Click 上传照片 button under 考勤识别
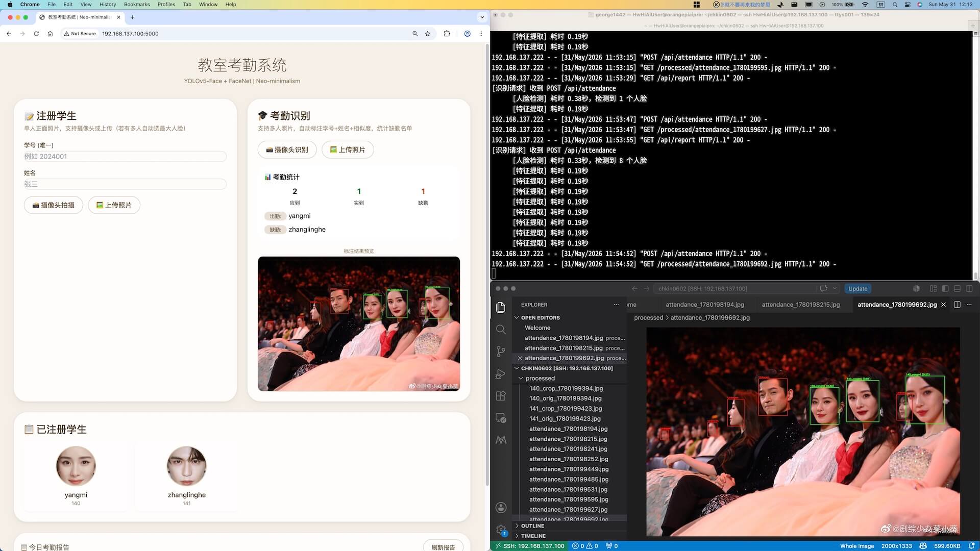The height and width of the screenshot is (551, 980). click(x=348, y=149)
